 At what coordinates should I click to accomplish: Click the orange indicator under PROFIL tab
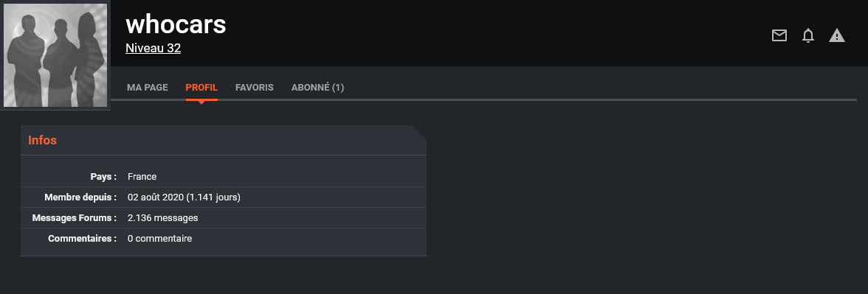[x=201, y=101]
